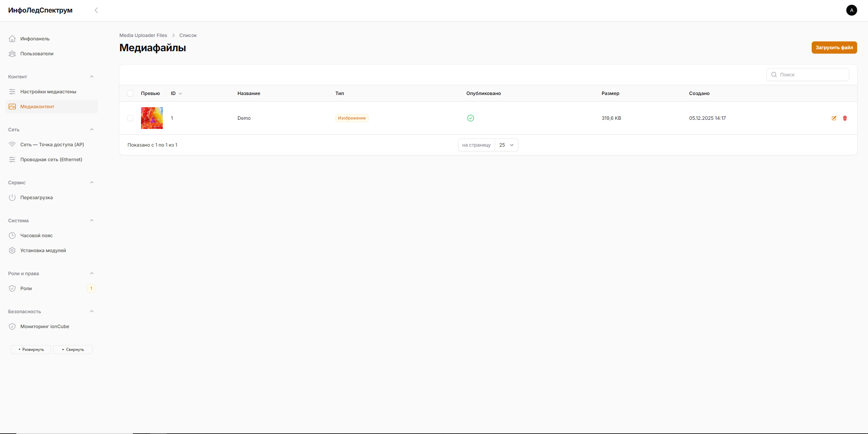The height and width of the screenshot is (434, 868).
Task: Focus the Поиск search field
Action: point(812,75)
